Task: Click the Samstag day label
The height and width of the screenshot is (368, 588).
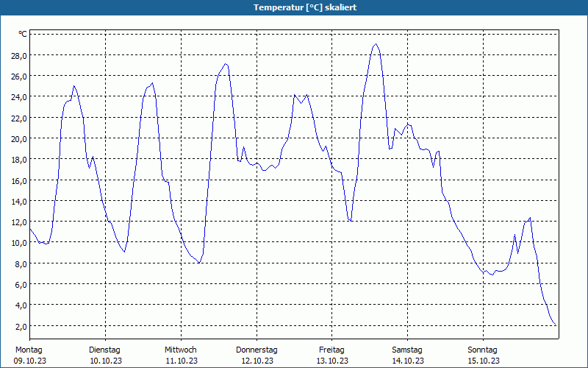Action: click(x=407, y=350)
